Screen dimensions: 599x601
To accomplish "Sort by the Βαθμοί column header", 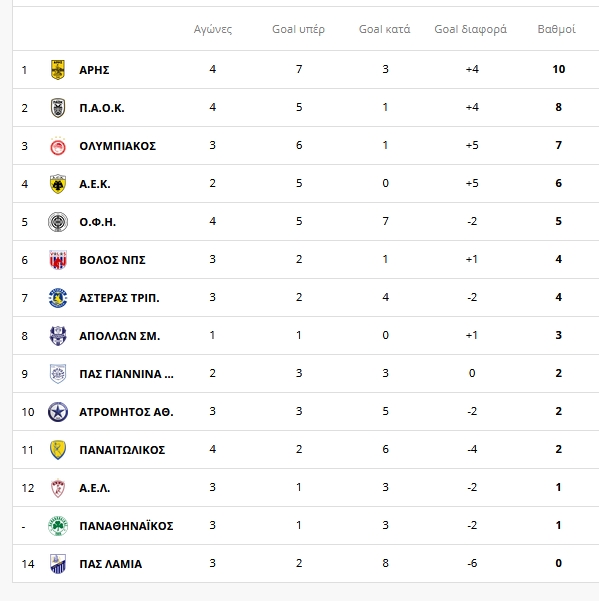I will pos(556,30).
